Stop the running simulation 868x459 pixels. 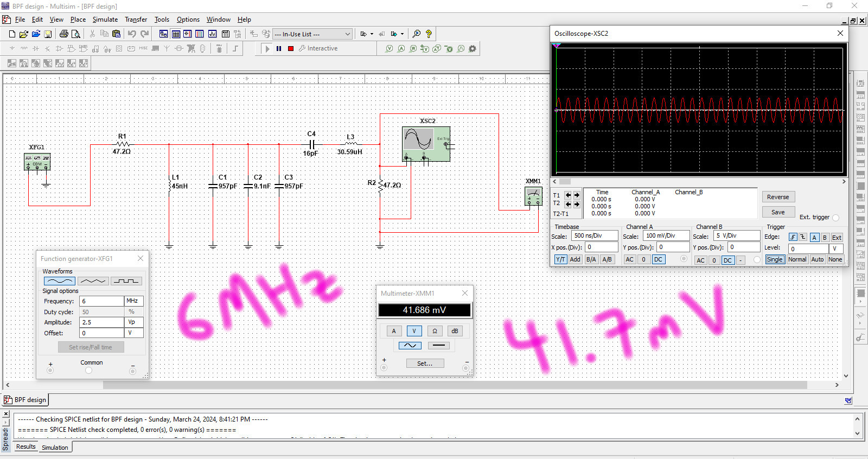[291, 48]
